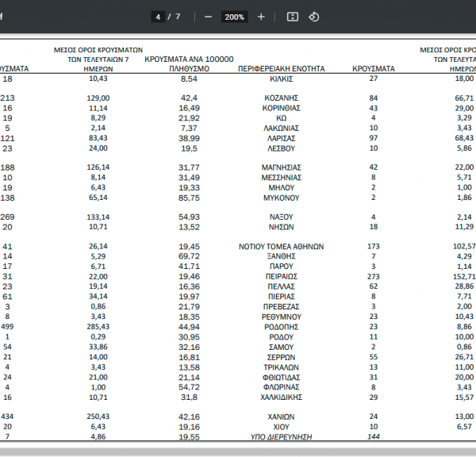Click the 285,43 seven-day average value
Image resolution: width=476 pixels, height=457 pixels.
pyautogui.click(x=98, y=327)
